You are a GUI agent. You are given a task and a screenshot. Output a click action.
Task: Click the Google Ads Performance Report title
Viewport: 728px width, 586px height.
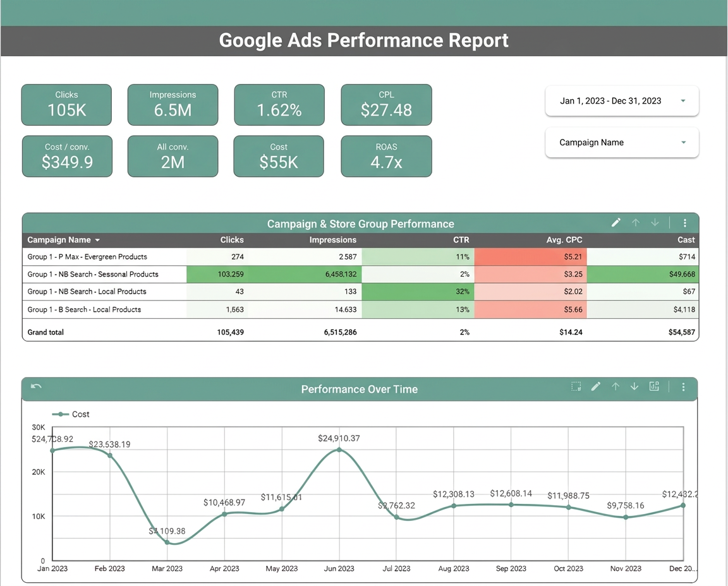(x=363, y=40)
